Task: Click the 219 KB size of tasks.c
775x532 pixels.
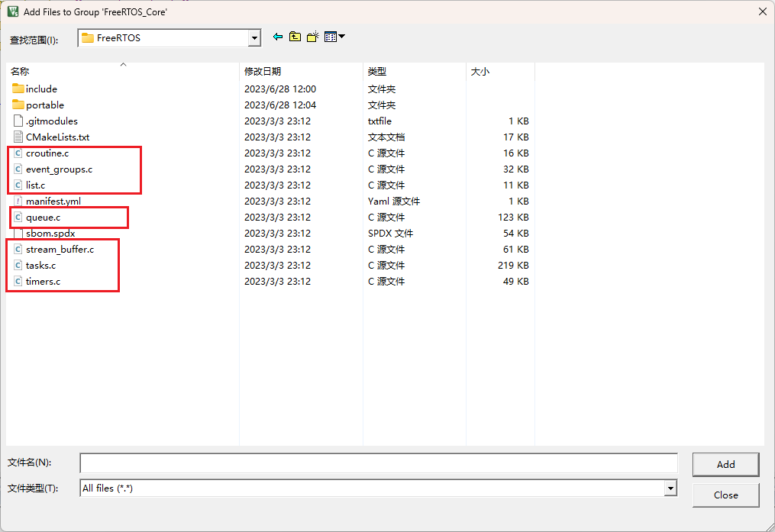Action: (x=513, y=266)
